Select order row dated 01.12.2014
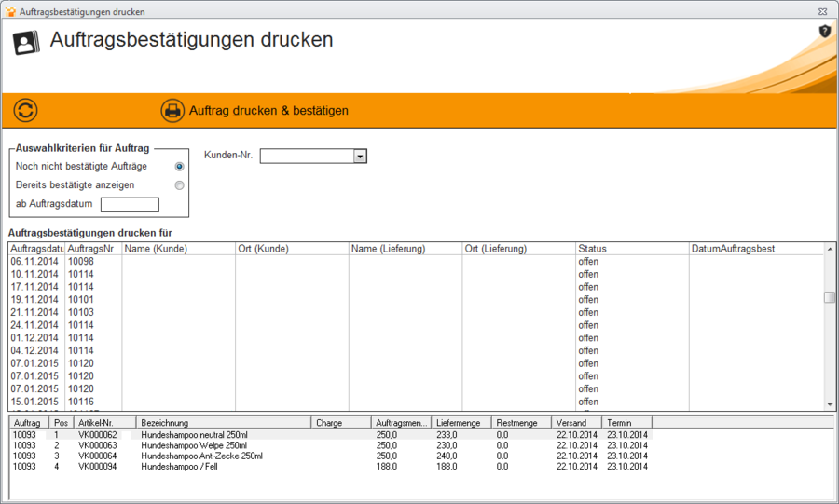Viewport: 839px width, 504px height. coord(416,338)
